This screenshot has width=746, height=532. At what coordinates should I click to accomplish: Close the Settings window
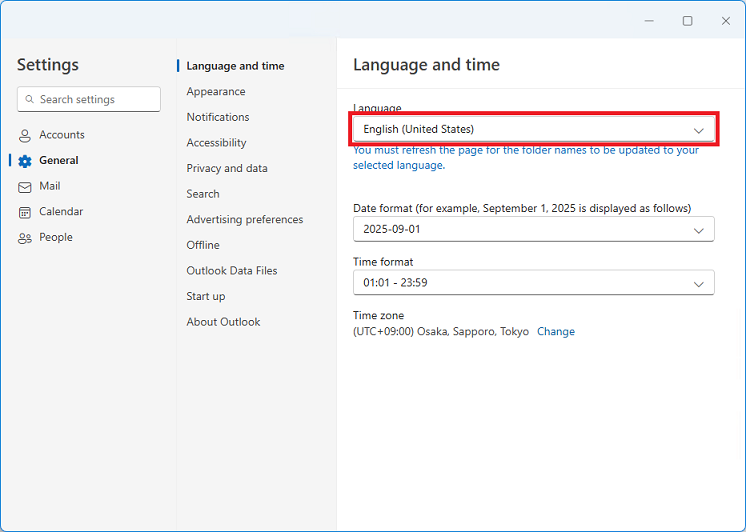[726, 21]
